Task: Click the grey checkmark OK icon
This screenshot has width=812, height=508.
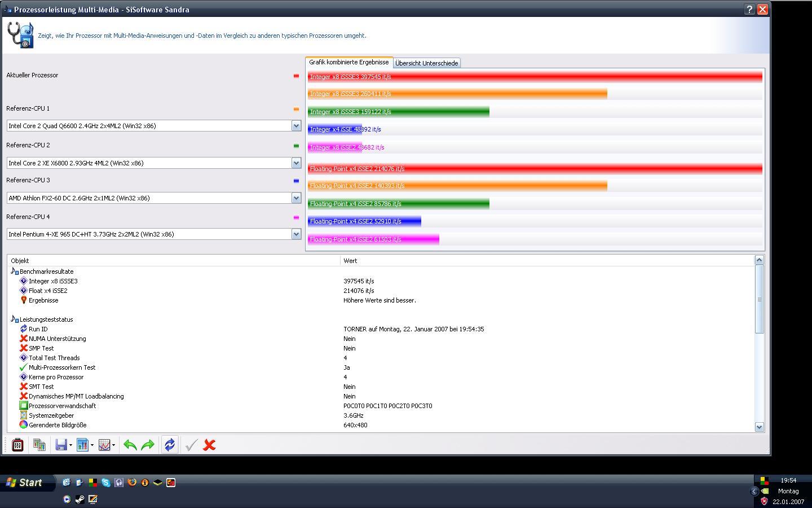Action: click(191, 445)
